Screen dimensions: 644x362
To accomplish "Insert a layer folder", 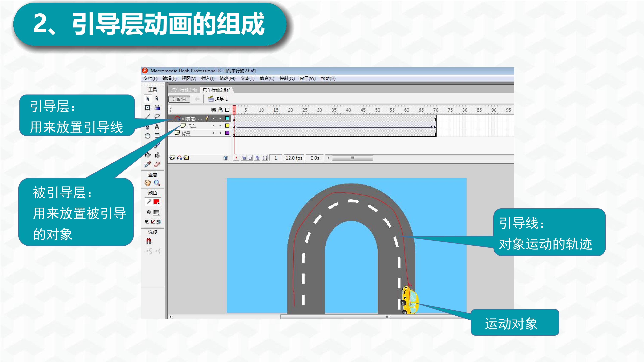I will (186, 158).
